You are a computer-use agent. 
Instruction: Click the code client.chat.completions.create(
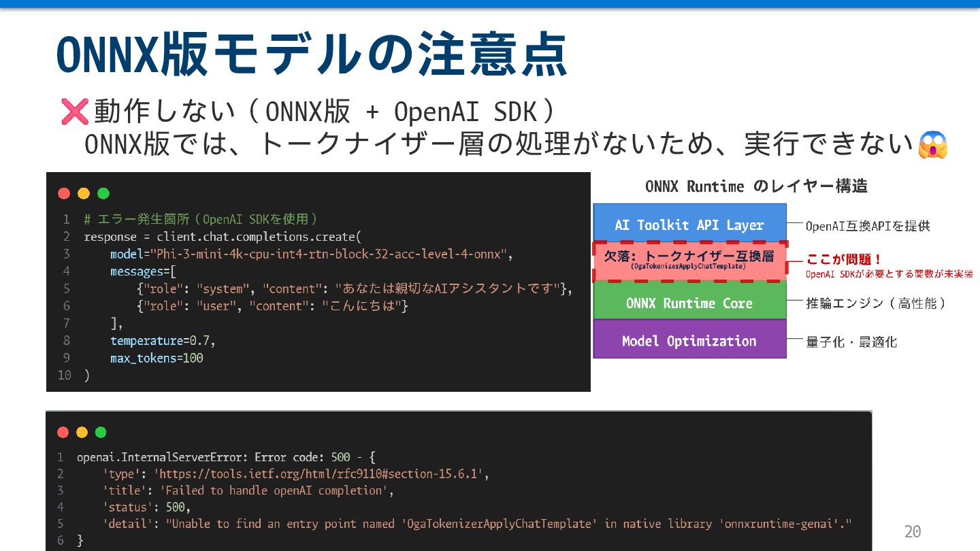pyautogui.click(x=259, y=237)
